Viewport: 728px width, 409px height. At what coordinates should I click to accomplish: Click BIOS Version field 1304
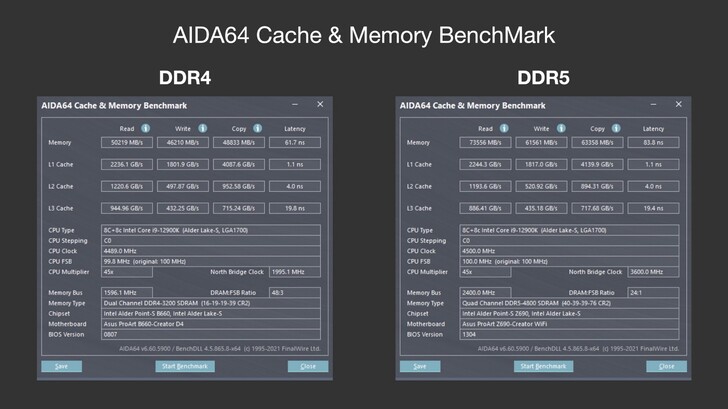coord(569,334)
